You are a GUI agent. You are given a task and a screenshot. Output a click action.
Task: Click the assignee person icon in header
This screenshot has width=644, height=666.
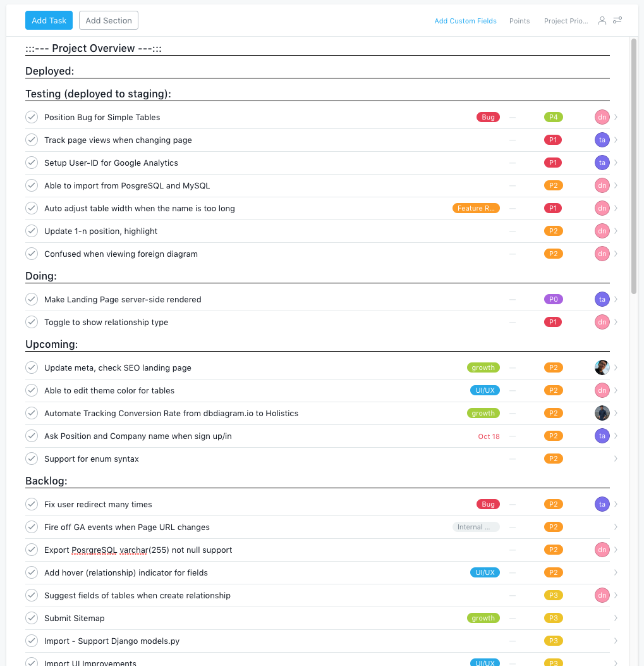tap(602, 21)
